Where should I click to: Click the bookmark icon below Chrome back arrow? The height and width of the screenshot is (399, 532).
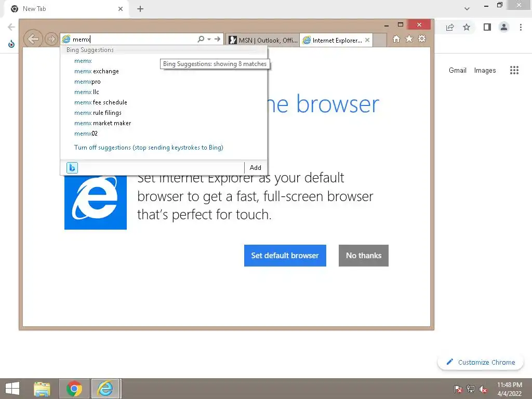pyautogui.click(x=11, y=44)
